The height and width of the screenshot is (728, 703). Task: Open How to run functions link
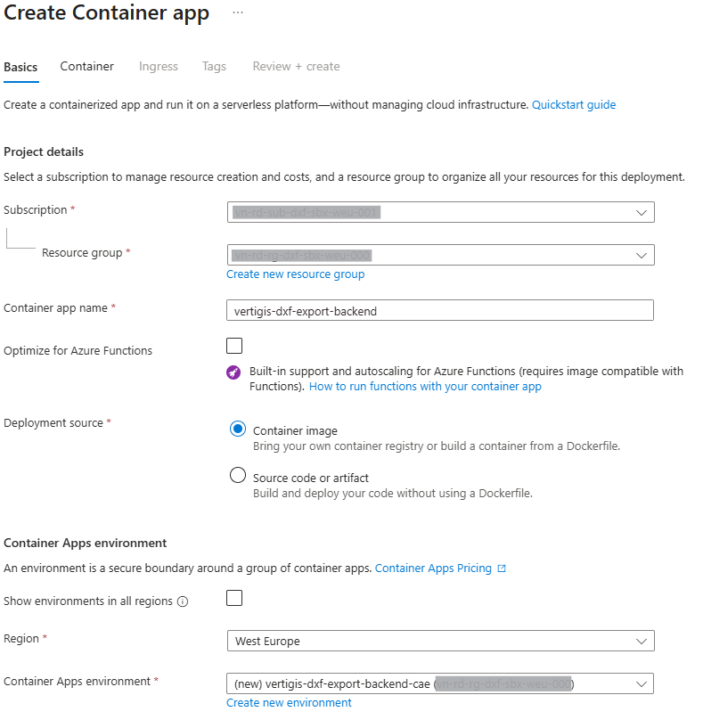coord(425,387)
